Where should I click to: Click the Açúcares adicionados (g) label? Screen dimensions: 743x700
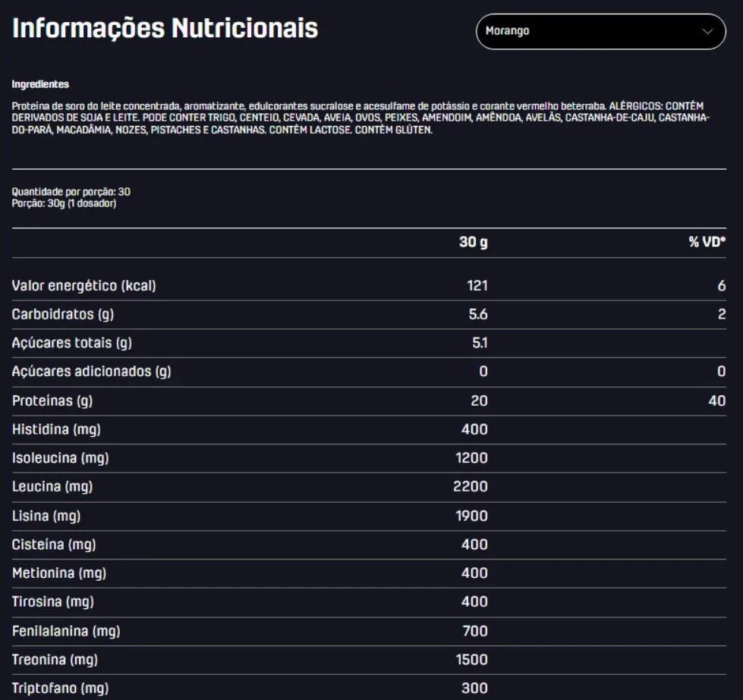pyautogui.click(x=91, y=372)
